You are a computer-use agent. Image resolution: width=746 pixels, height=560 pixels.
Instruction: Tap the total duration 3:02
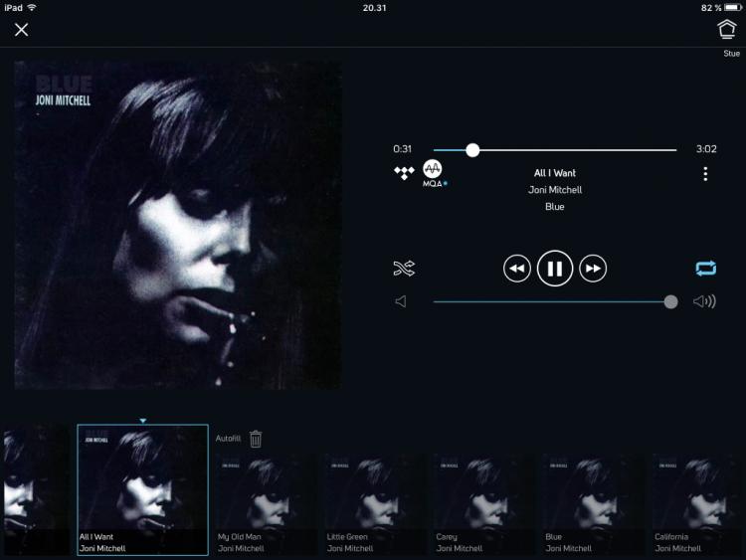706,149
